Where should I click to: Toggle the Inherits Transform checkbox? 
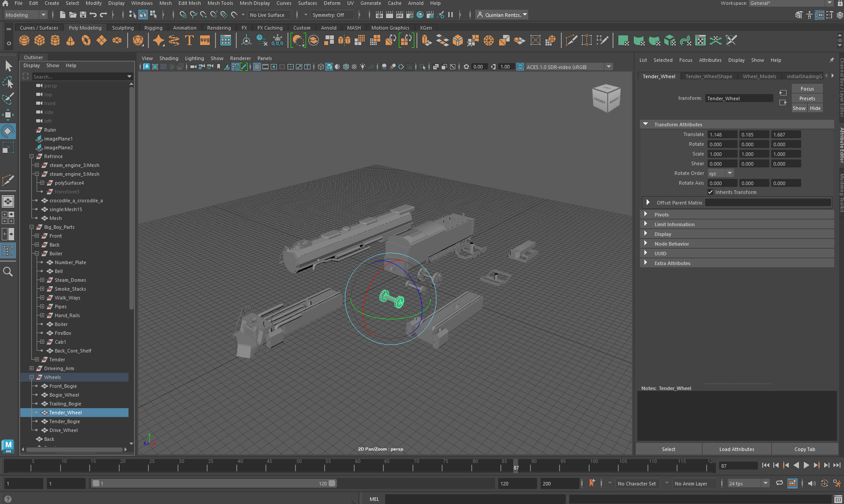click(x=710, y=192)
